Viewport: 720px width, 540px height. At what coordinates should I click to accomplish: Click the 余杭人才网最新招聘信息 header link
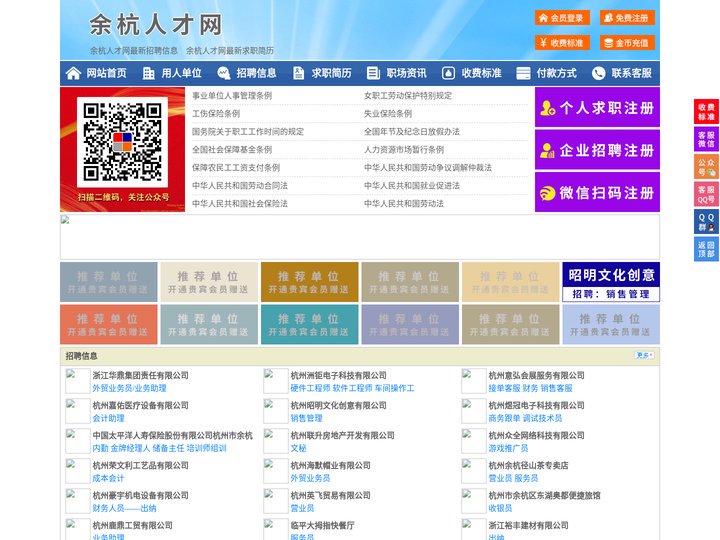tap(134, 51)
